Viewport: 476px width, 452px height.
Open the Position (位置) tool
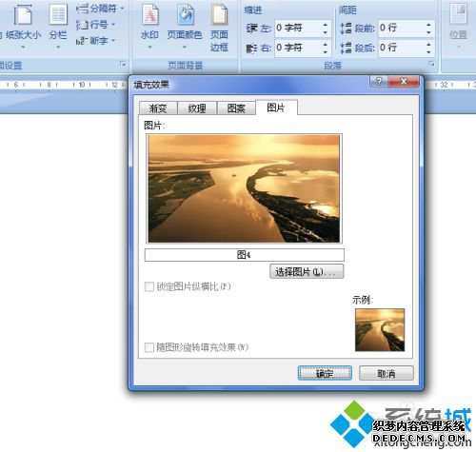[458, 27]
